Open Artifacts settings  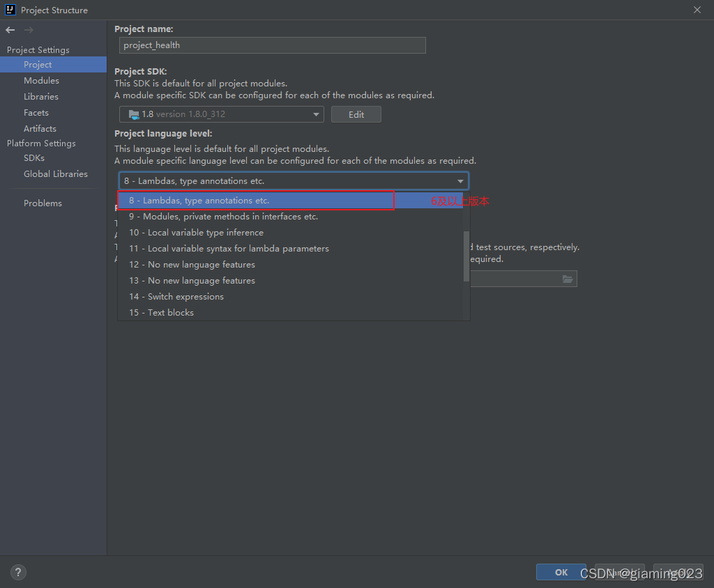pos(40,128)
